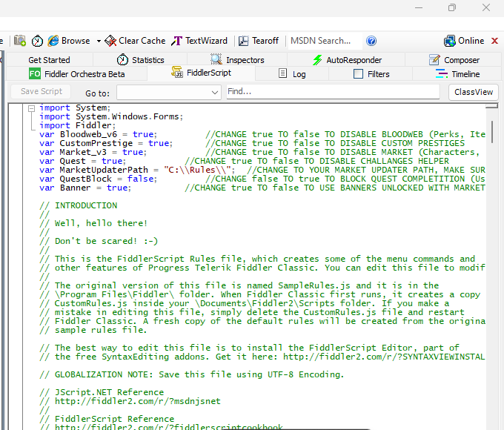Click the 'import Fiddler;' line
Screen dimensions: 504x430
(x=78, y=125)
